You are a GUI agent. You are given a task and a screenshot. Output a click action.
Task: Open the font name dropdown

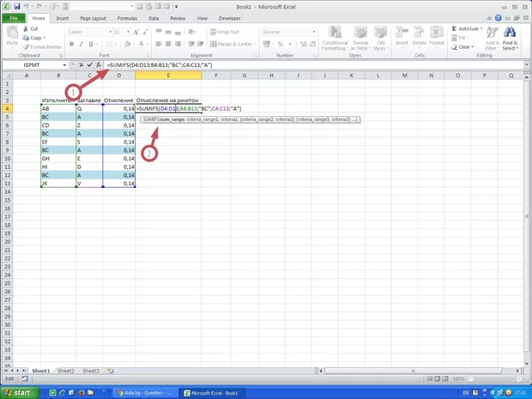click(109, 32)
